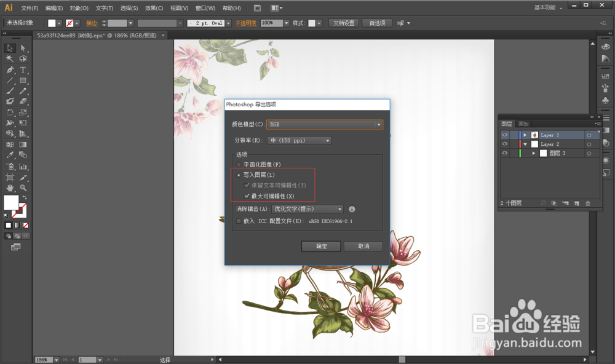Switch to the 画板 panel tab
Viewport: 615px width, 364px height.
524,124
